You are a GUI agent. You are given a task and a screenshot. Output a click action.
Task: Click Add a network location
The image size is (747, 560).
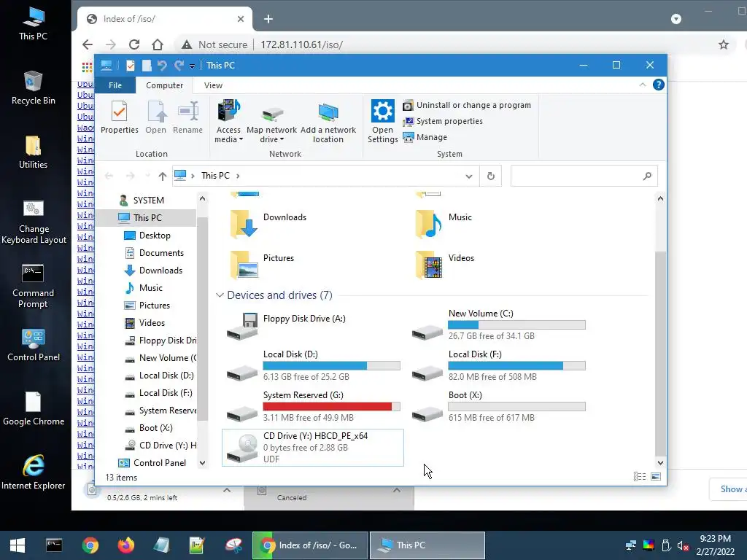click(x=328, y=122)
